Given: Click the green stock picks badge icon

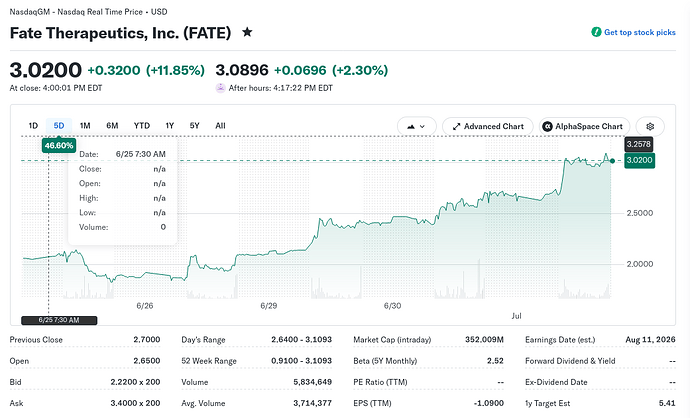Looking at the screenshot, I should (x=596, y=32).
